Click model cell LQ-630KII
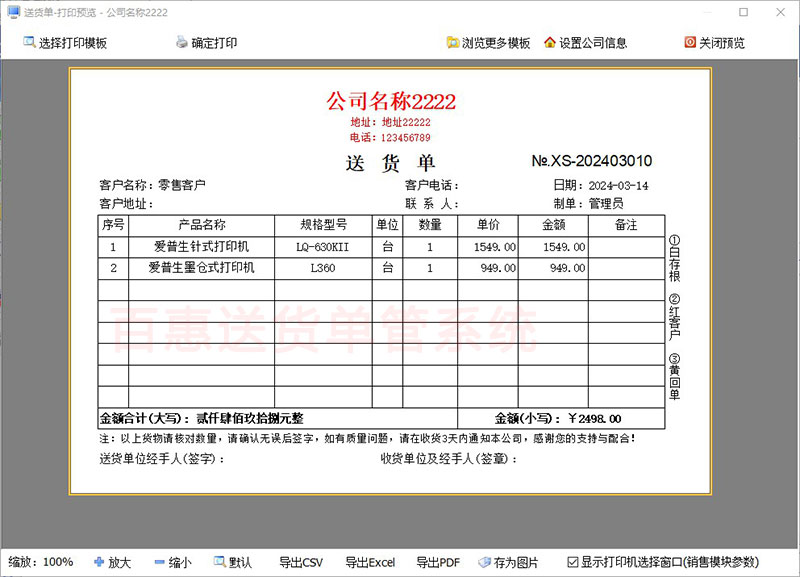 pyautogui.click(x=323, y=247)
